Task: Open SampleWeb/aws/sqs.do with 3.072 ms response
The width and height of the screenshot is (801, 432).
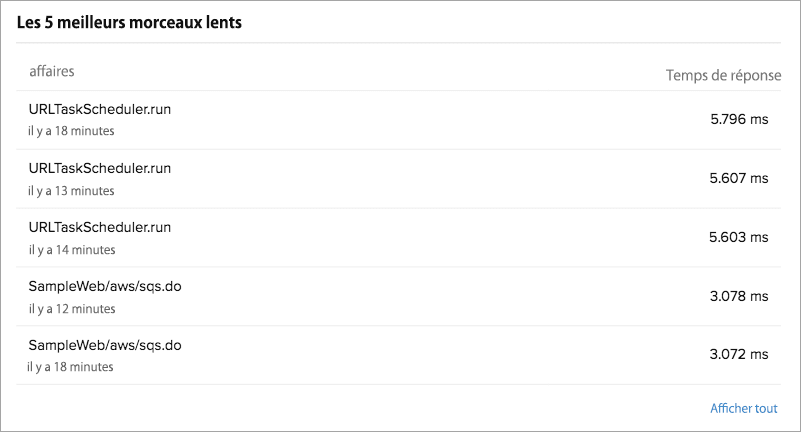Action: click(x=105, y=345)
